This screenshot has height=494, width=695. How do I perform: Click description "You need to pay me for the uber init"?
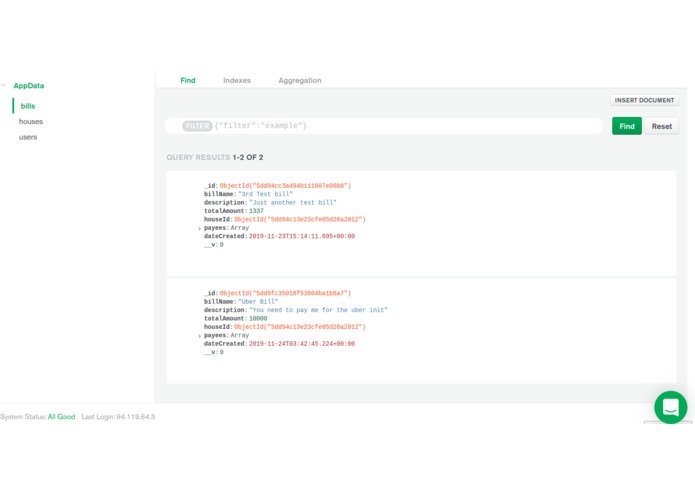318,310
